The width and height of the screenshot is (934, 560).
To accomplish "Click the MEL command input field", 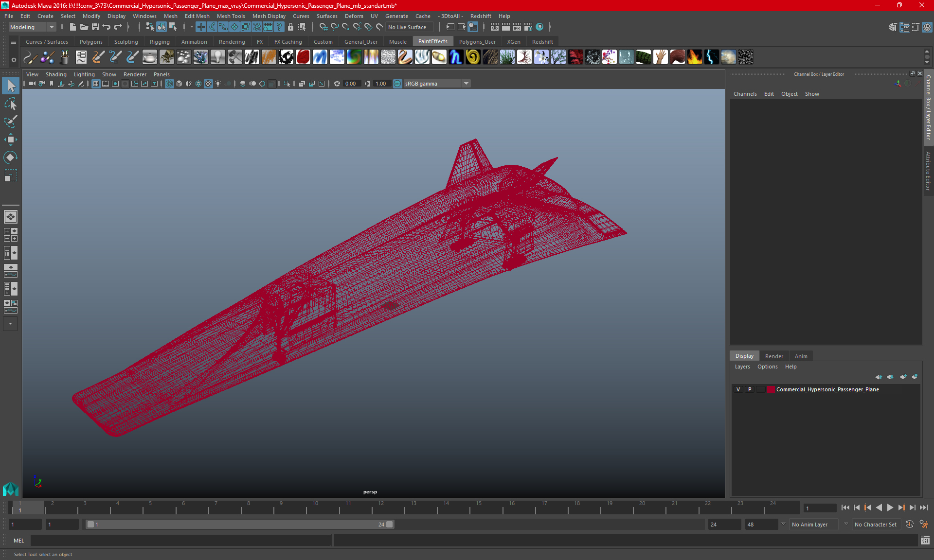I will click(x=180, y=541).
